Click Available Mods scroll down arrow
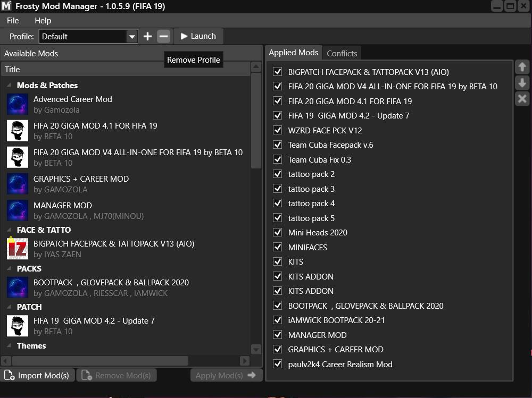Viewport: 532px width, 398px height. pyautogui.click(x=256, y=349)
